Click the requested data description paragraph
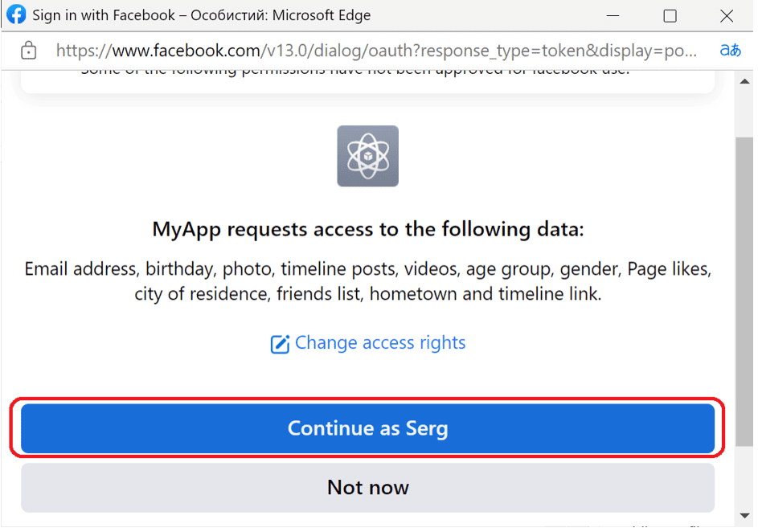Viewport: 758px width, 532px height. tap(368, 281)
